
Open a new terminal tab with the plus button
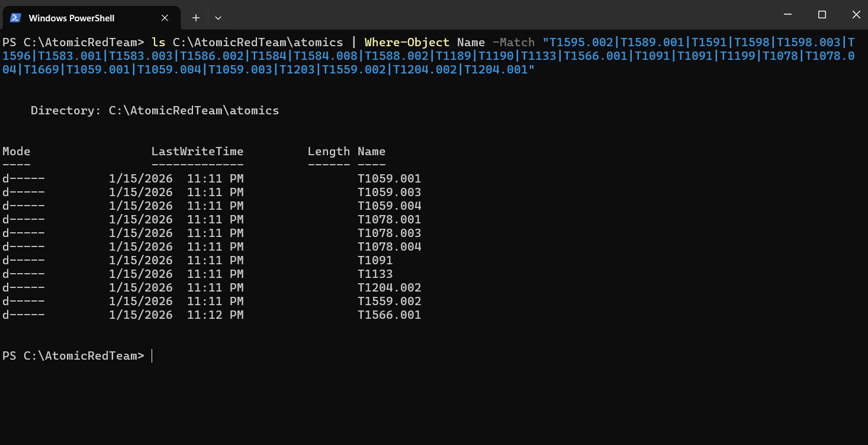point(195,18)
